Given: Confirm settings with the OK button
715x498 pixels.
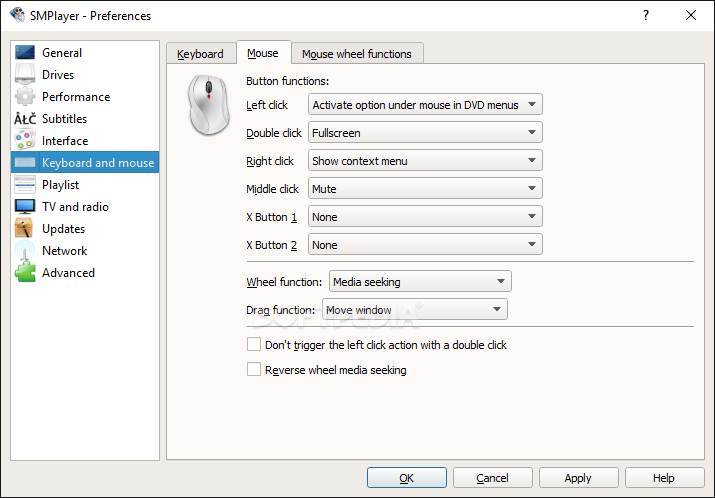Looking at the screenshot, I should pos(407,477).
